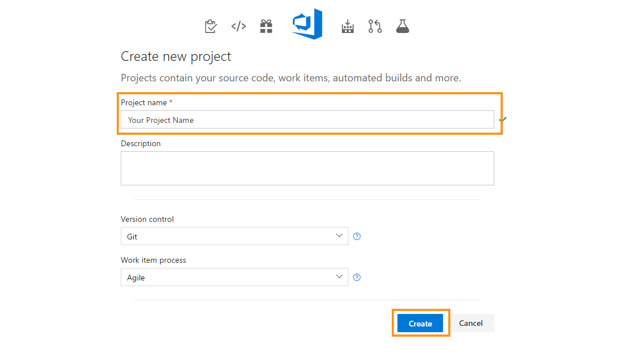This screenshot has height=364, width=644.
Task: Cancel the new project creation
Action: [x=471, y=323]
